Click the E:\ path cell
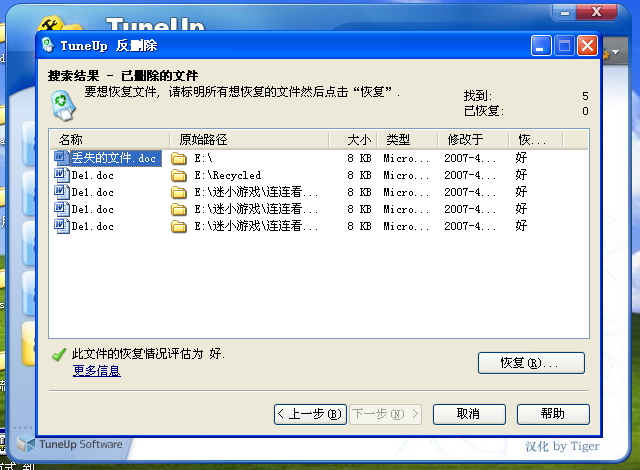The width and height of the screenshot is (640, 470). pos(203,158)
